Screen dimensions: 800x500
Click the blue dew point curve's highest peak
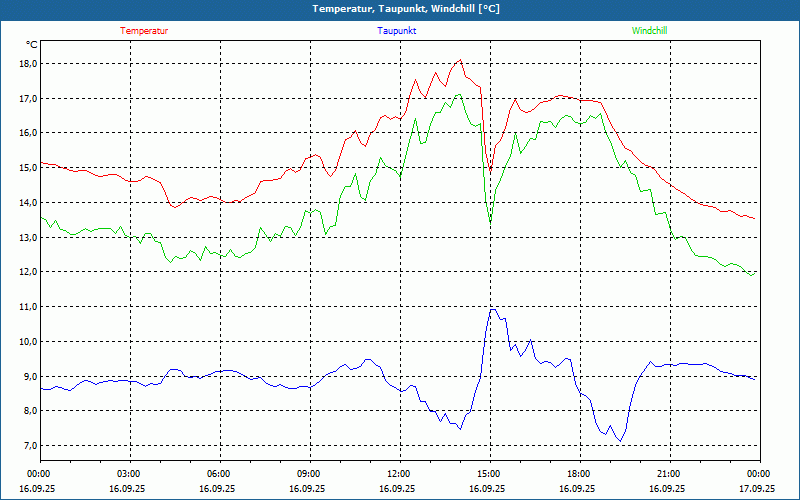491,309
